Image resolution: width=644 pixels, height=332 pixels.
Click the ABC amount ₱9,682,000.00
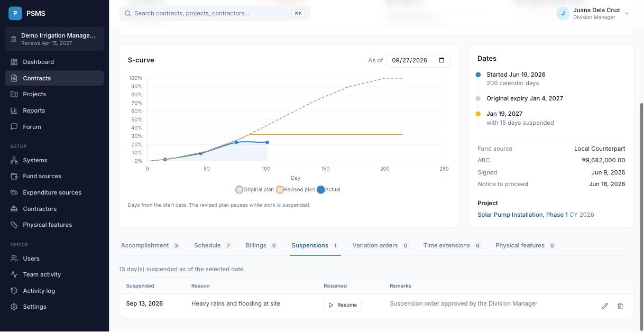pos(603,160)
